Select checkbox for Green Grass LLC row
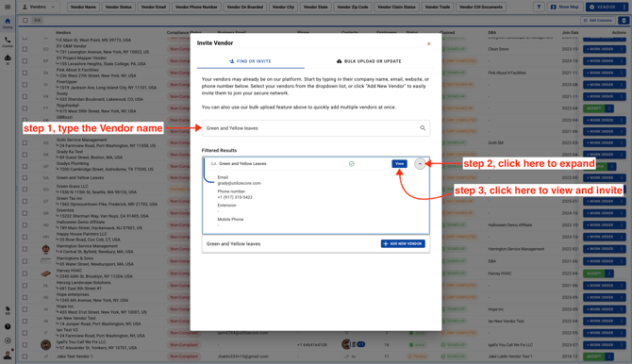This screenshot has height=364, width=632. [25, 189]
